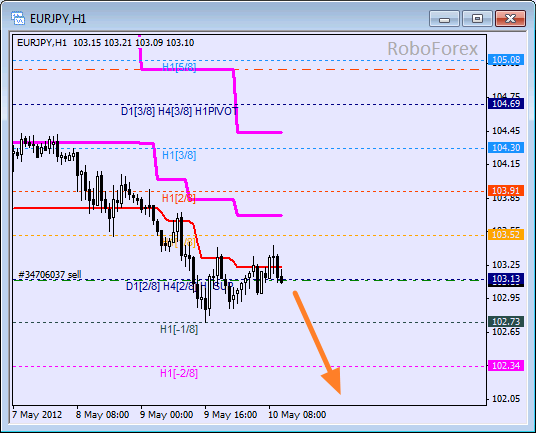Viewport: 536px width, 433px height.
Task: Click the current price 103.13 label
Action: 506,279
